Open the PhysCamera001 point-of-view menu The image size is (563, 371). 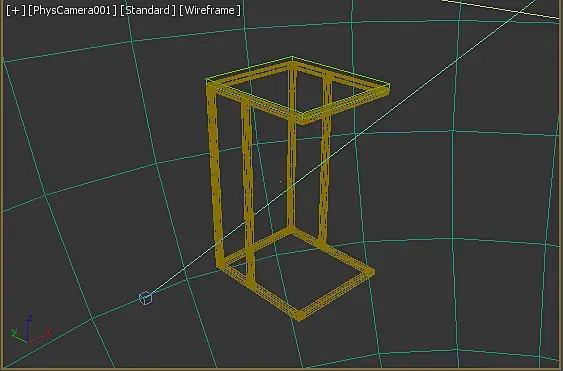point(73,10)
